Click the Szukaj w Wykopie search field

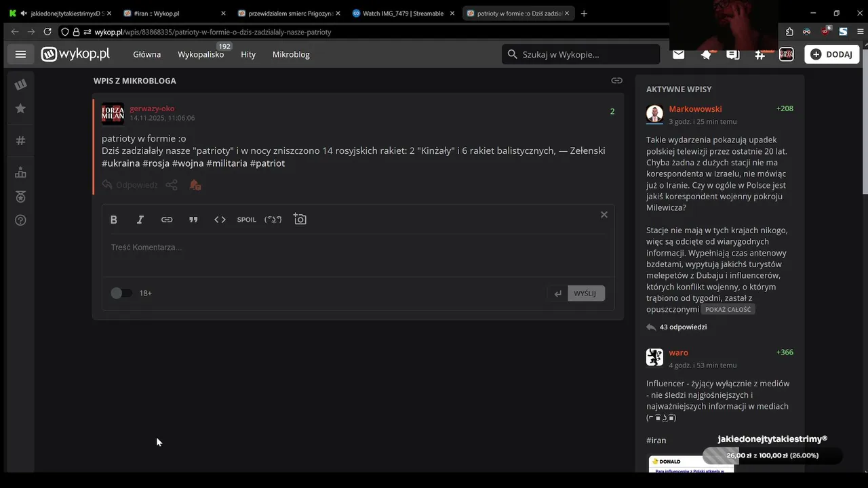pyautogui.click(x=580, y=54)
